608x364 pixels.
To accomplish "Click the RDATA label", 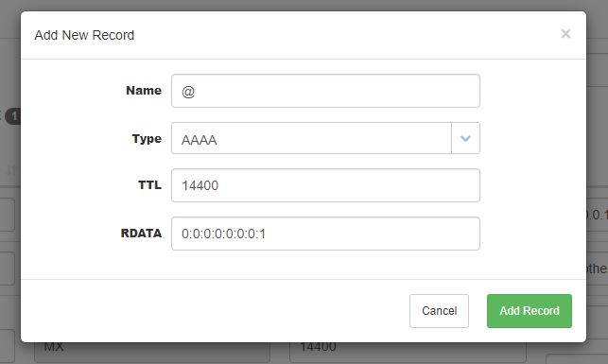I will click(x=141, y=233).
